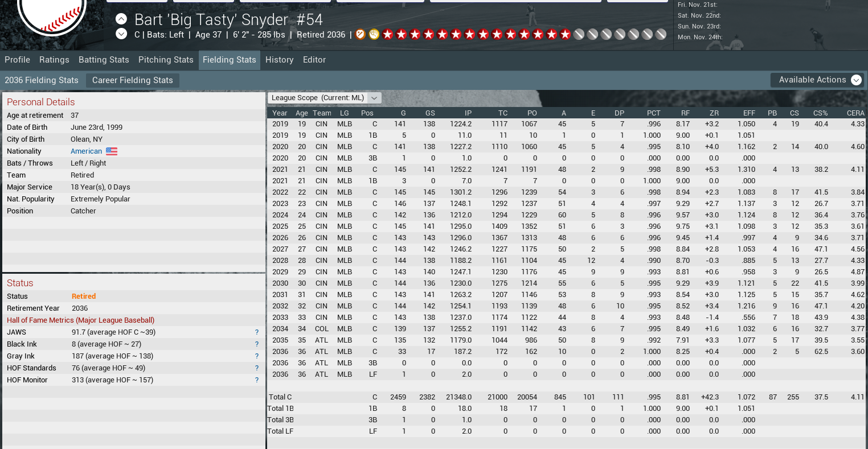Click the JAWS help question mark
868x449 pixels.
coord(257,332)
